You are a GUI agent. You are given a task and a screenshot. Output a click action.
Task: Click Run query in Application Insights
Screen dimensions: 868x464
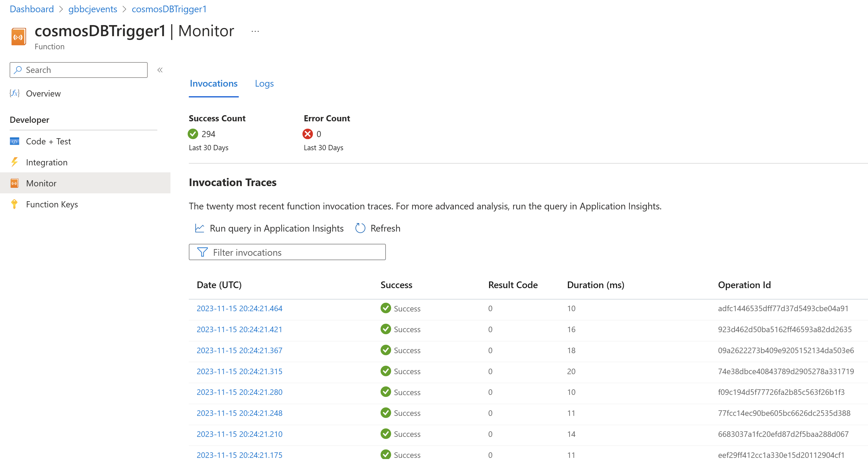click(x=276, y=228)
